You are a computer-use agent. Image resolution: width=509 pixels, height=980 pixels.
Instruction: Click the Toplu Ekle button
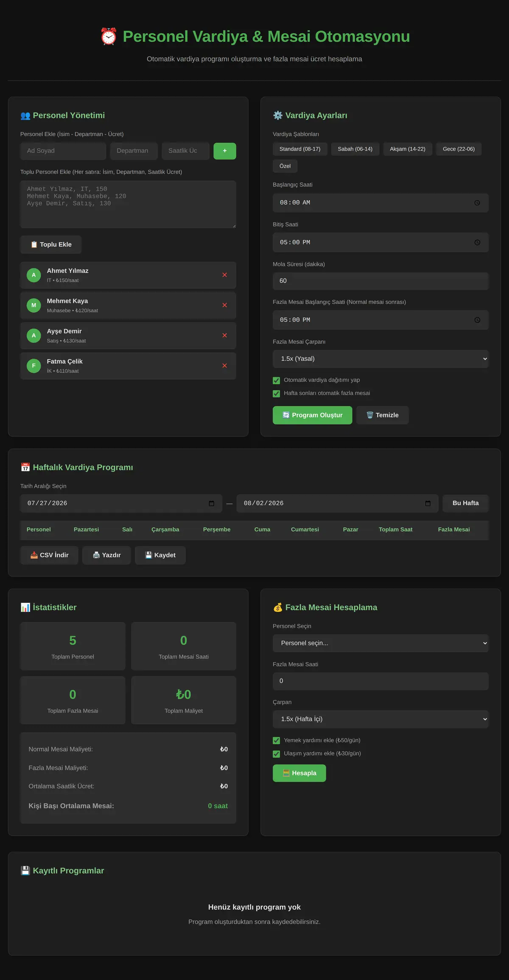point(51,245)
